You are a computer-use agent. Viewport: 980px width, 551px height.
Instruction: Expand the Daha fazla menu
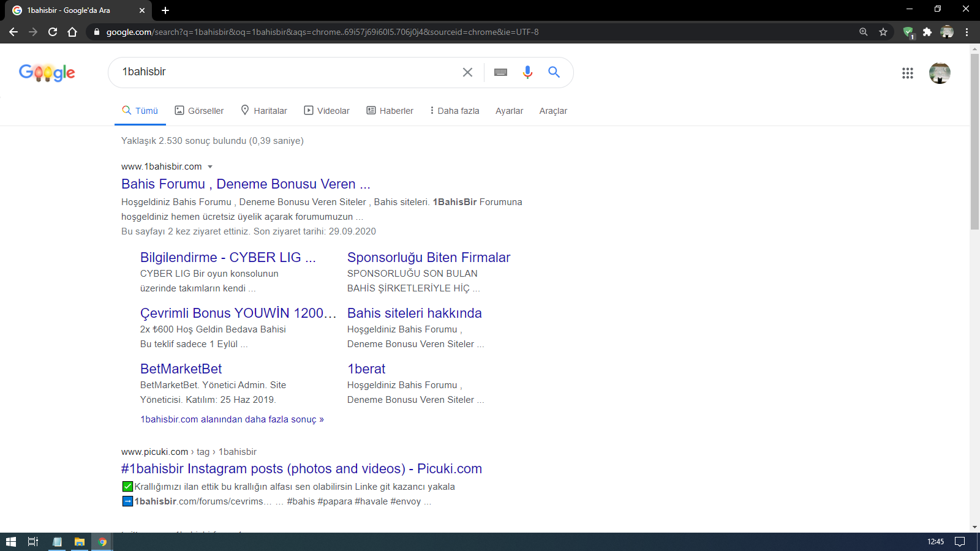454,111
